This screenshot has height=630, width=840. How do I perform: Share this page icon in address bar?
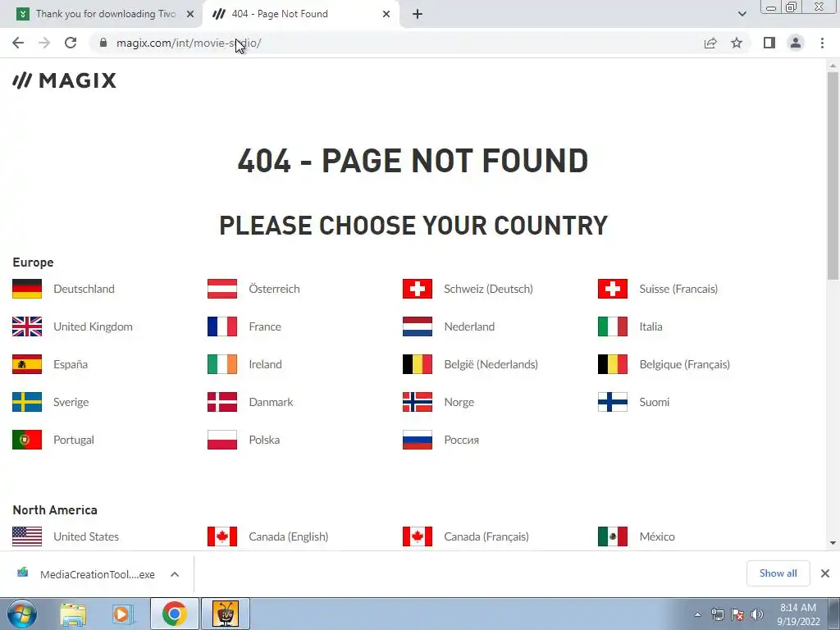pos(710,43)
